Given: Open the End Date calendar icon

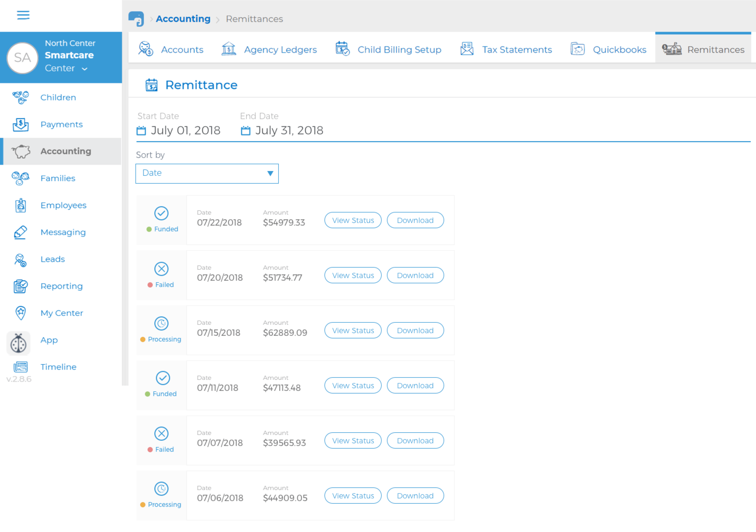Looking at the screenshot, I should point(246,131).
